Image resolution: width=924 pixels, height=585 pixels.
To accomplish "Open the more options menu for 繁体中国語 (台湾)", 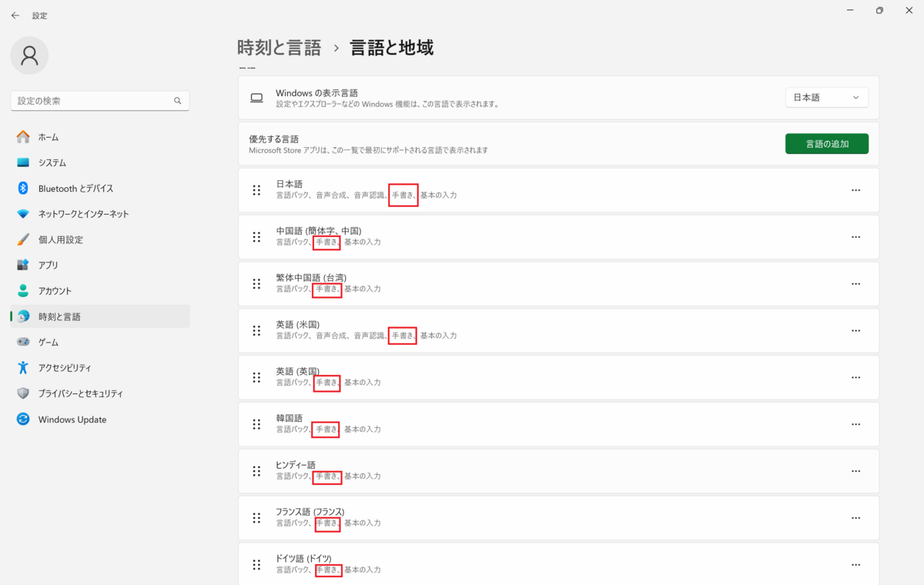I will click(x=855, y=284).
